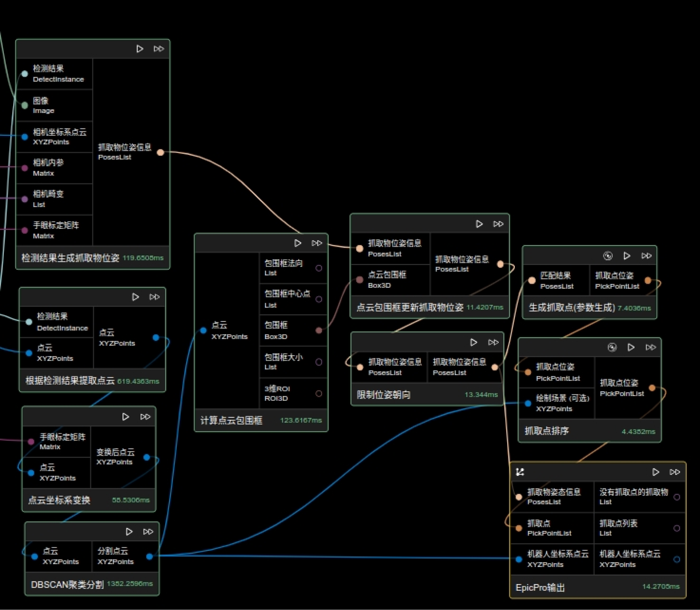700x610 pixels.
Task: Run the EpicPro输出 node play icon
Action: click(x=656, y=472)
